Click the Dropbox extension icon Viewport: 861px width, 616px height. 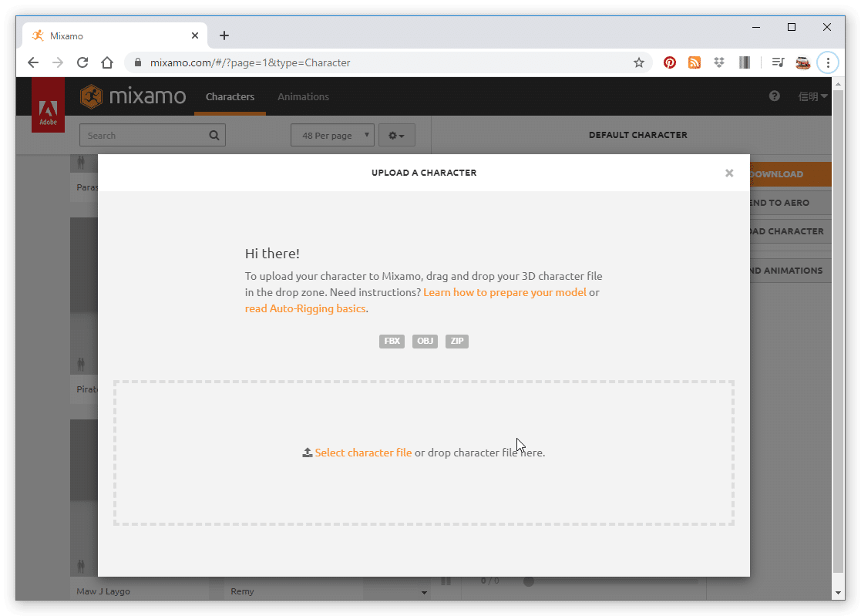pos(718,62)
